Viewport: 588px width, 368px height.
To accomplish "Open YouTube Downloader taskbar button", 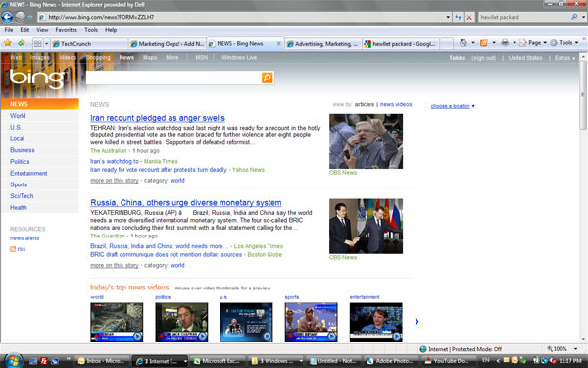I will click(x=448, y=361).
